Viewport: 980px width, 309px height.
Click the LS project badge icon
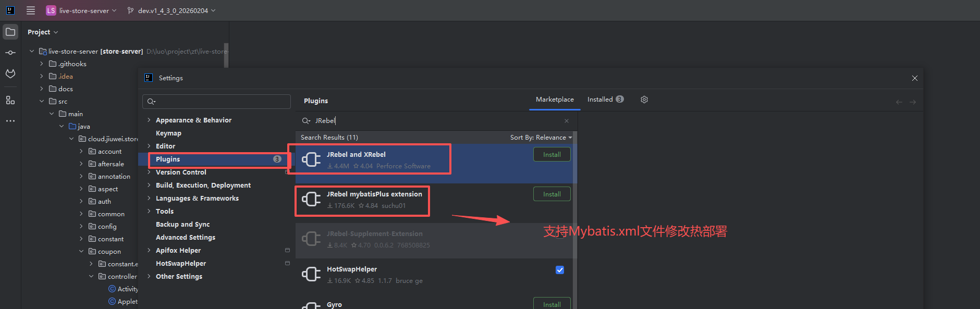tap(51, 10)
